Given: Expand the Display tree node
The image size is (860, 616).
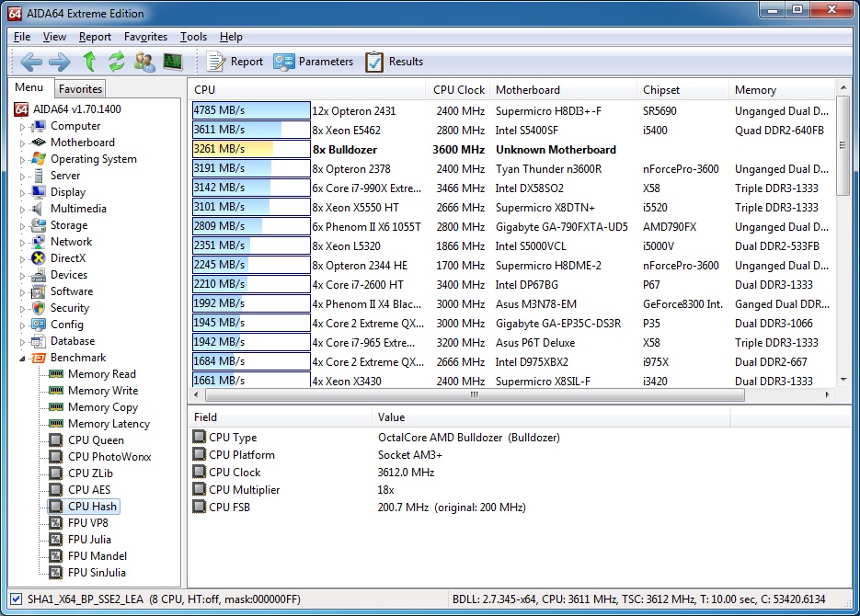Looking at the screenshot, I should (22, 192).
